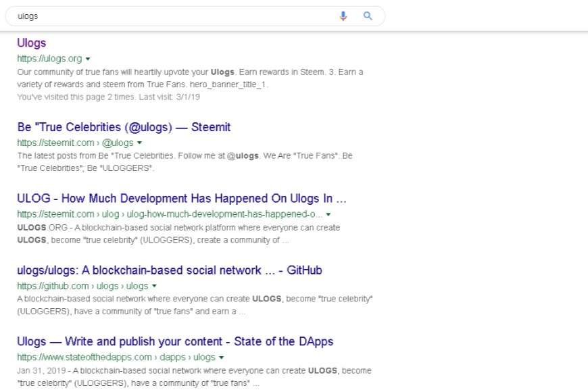Click snippet starting 'ULOGS.ORG - A blockchain-based social network platform'
The image size is (588, 392).
178,234
